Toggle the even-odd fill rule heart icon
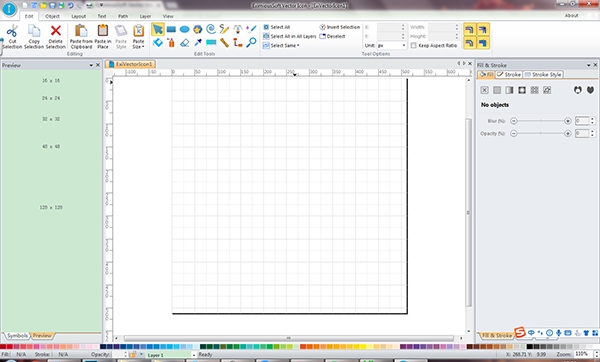This screenshot has width=600, height=362. point(578,90)
